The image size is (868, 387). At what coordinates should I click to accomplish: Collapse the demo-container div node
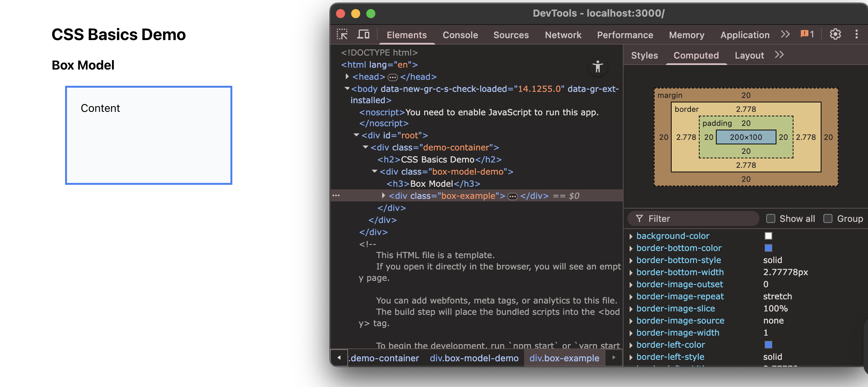click(x=365, y=147)
